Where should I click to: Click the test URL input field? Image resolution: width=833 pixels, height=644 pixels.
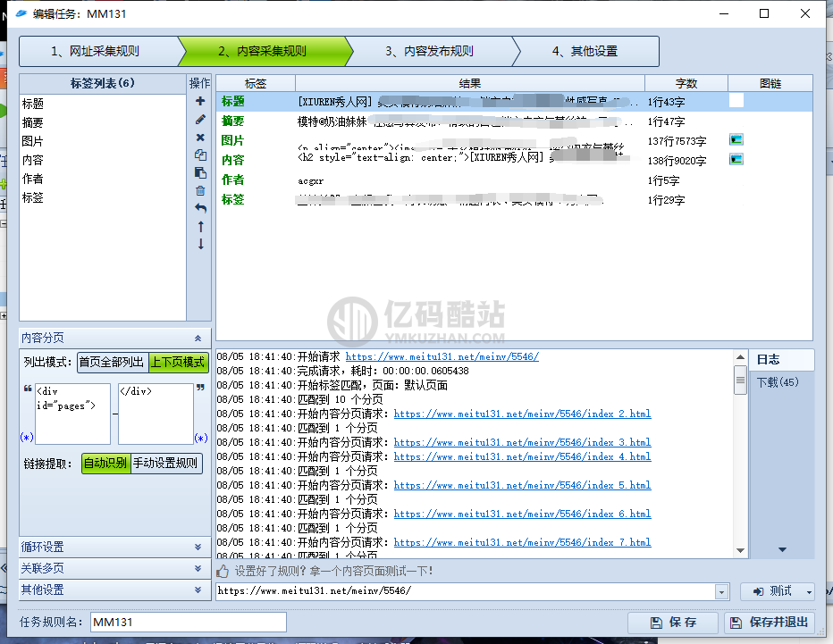[x=466, y=591]
